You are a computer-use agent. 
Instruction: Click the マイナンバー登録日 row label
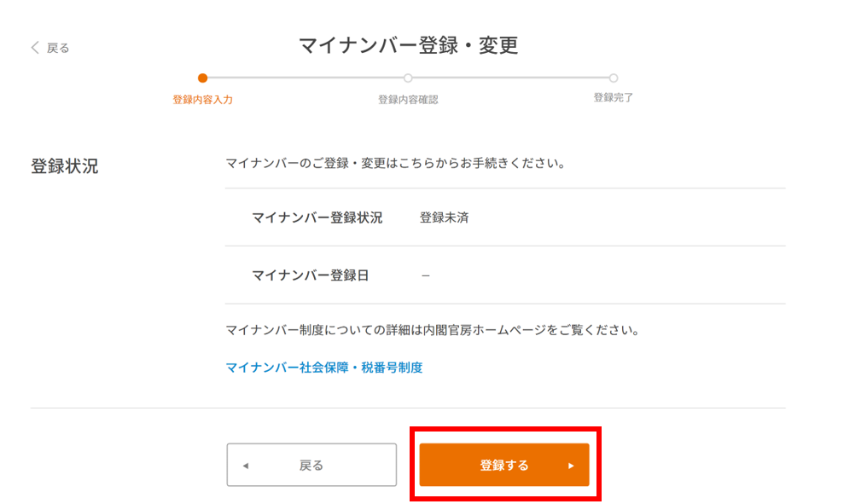tap(310, 275)
